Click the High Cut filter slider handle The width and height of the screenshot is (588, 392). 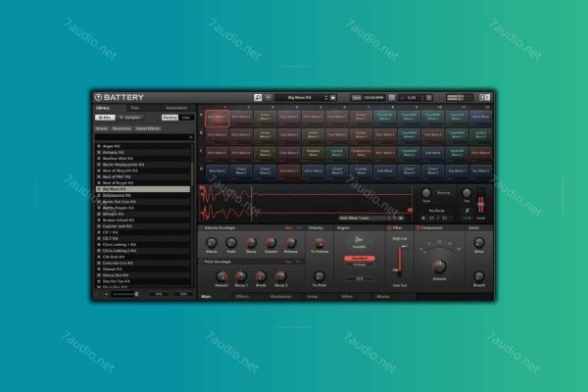(404, 247)
